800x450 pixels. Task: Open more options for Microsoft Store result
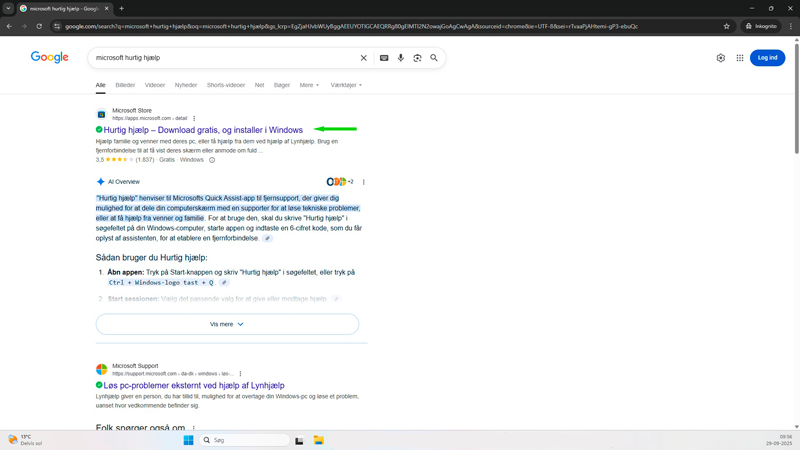[194, 118]
